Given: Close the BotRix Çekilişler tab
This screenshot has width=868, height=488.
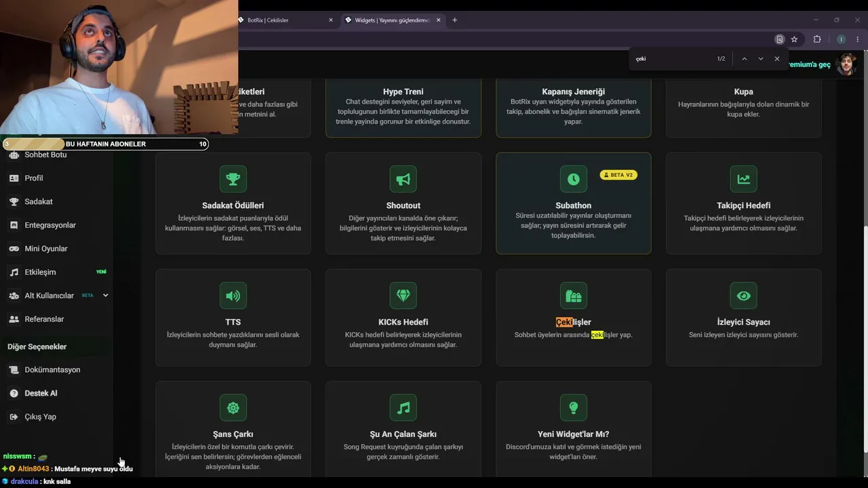Looking at the screenshot, I should tap(331, 20).
